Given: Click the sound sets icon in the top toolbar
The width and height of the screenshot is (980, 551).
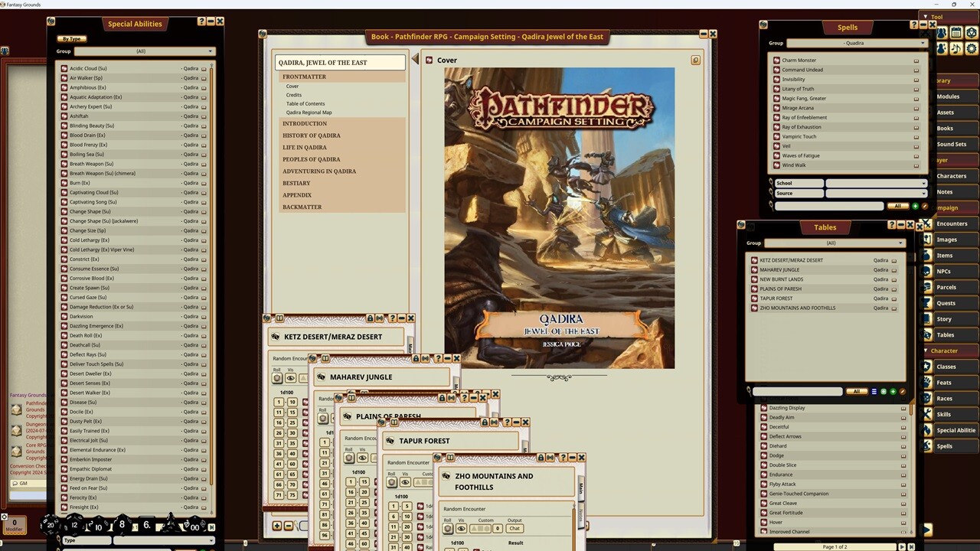Looking at the screenshot, I should [x=955, y=48].
